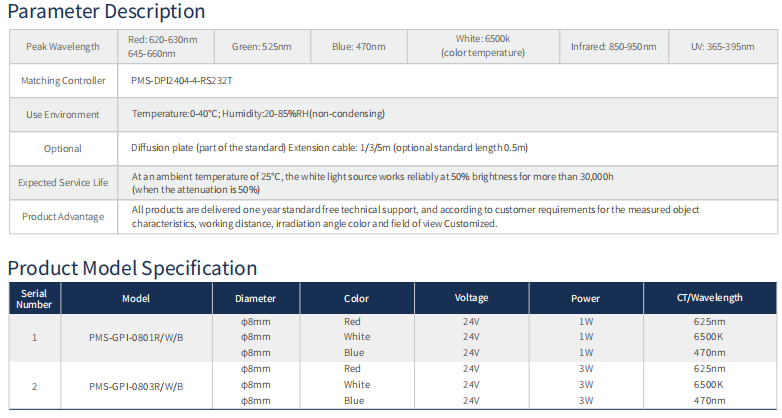Click the Matching Controller row label
This screenshot has width=782, height=418.
63,81
